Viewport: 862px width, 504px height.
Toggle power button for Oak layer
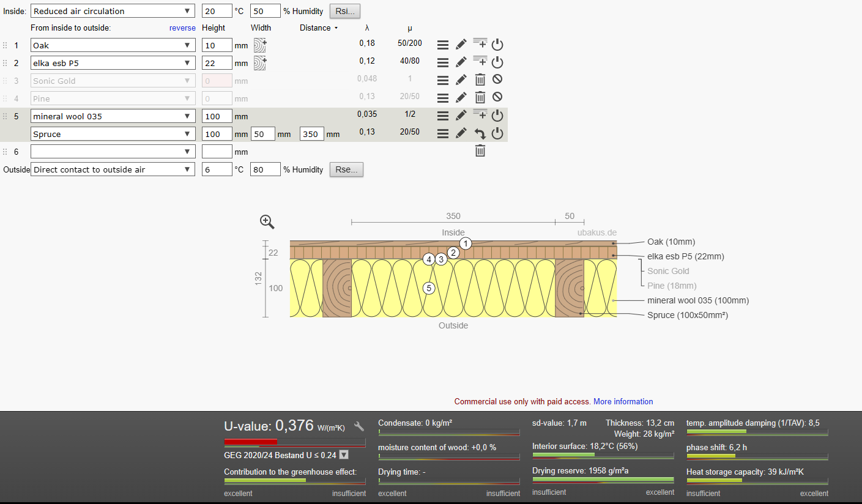[x=497, y=44]
